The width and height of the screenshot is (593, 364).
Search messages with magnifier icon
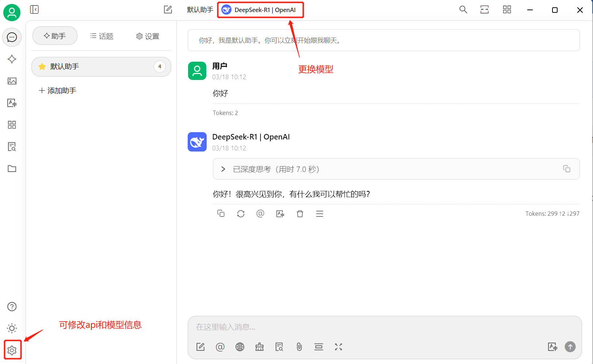pyautogui.click(x=463, y=9)
